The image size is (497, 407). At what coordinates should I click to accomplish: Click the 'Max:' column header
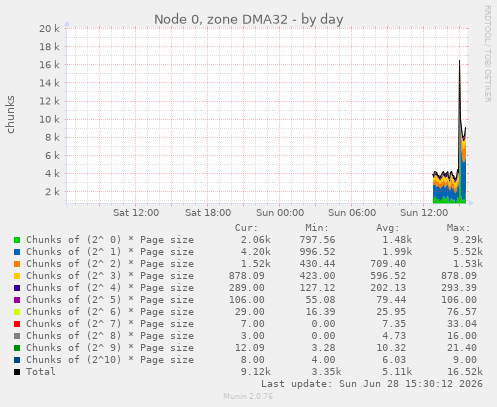pos(458,228)
